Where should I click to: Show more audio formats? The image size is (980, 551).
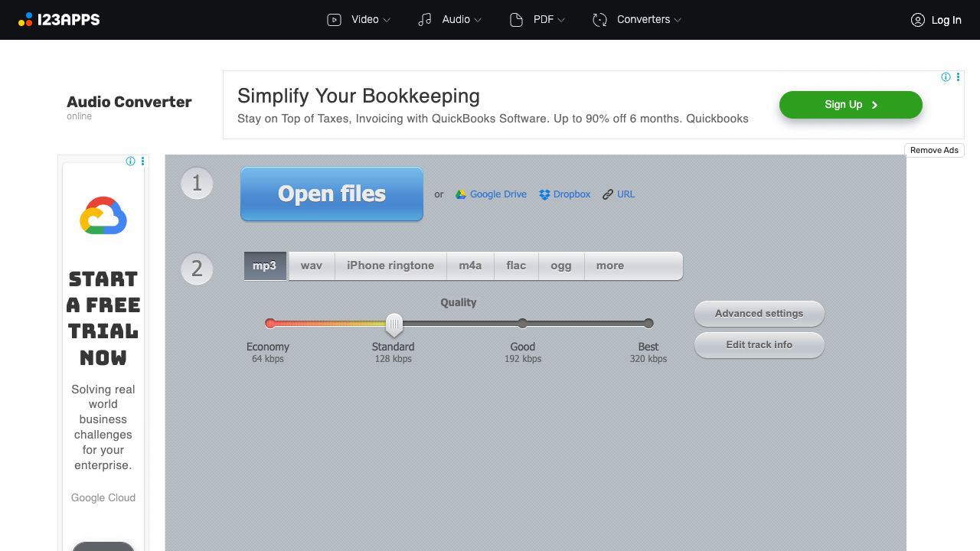(x=610, y=266)
